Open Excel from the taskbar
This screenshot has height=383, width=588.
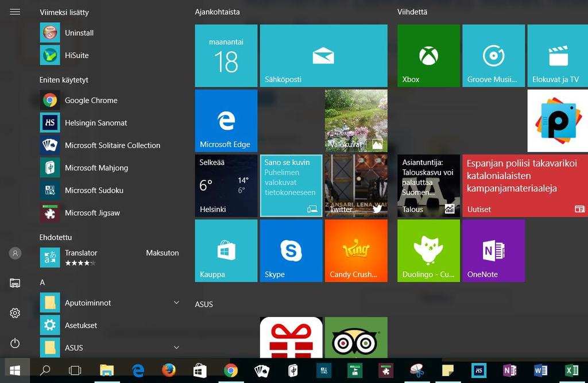point(571,370)
